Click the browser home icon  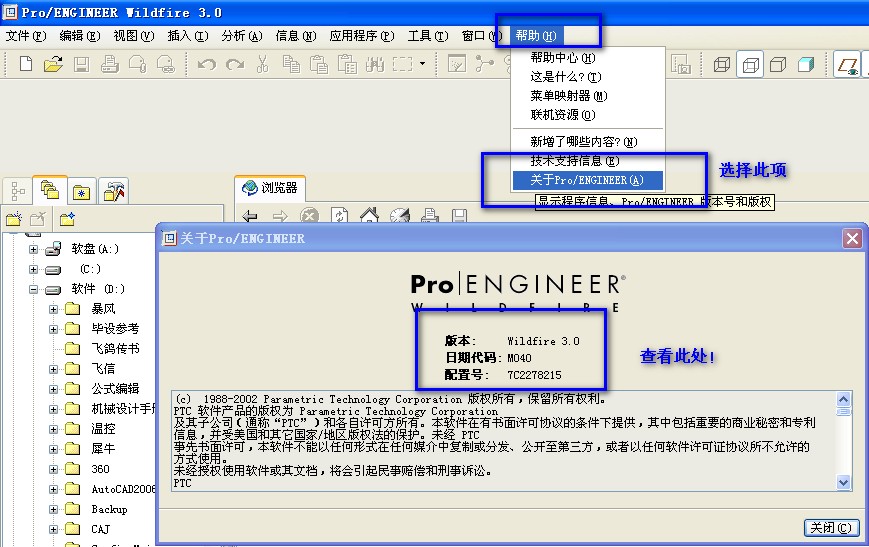pos(369,215)
